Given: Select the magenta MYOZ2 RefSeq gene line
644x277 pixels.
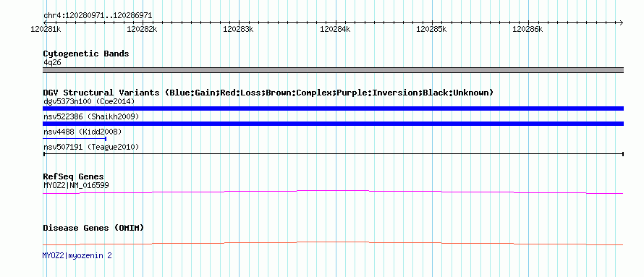Looking at the screenshot, I should coord(333,192).
